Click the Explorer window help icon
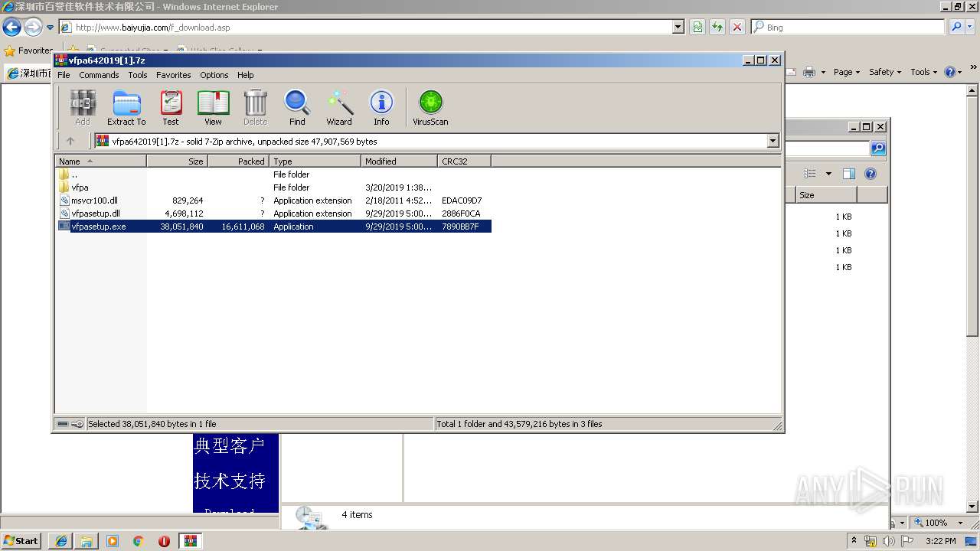 click(x=870, y=174)
